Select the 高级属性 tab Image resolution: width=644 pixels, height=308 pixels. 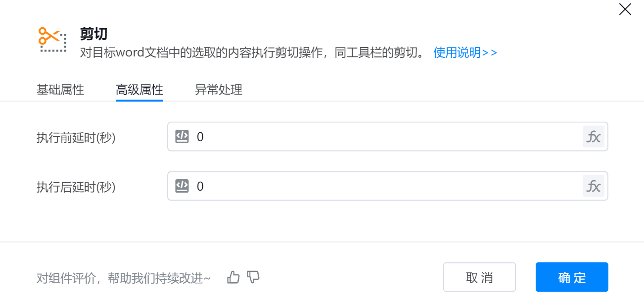[139, 90]
